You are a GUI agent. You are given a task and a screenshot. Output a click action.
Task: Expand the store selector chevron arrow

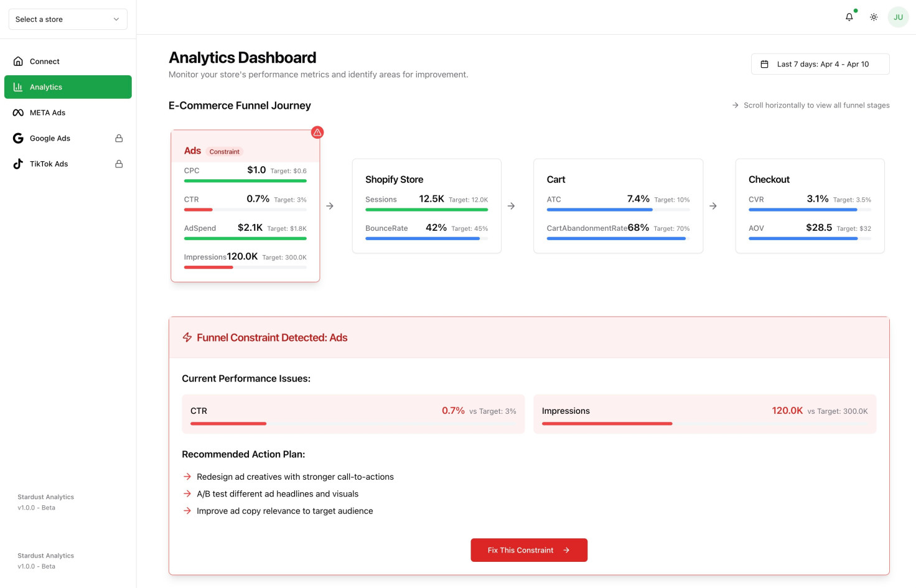pyautogui.click(x=116, y=19)
